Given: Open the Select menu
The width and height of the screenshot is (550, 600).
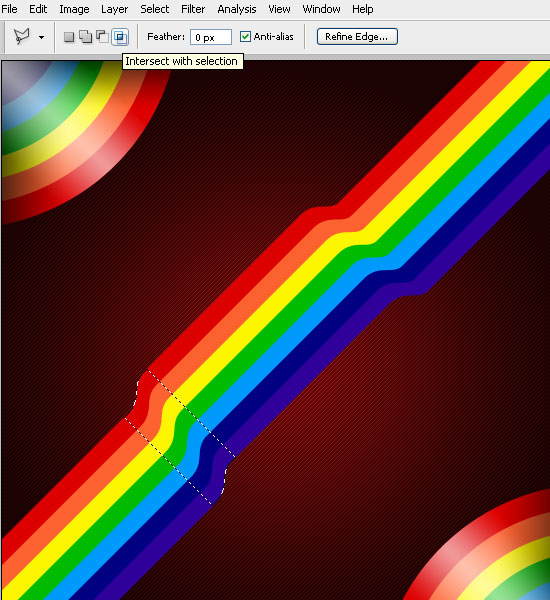Looking at the screenshot, I should click(154, 9).
